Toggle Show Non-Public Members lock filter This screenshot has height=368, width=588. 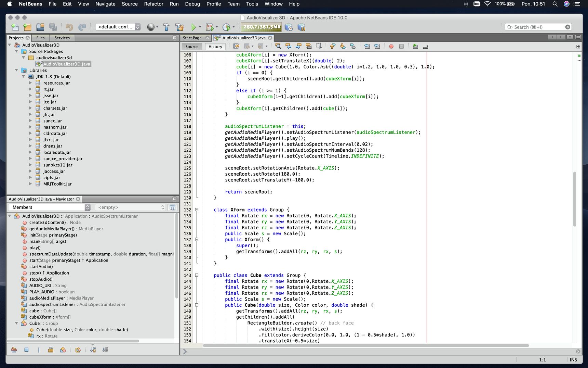click(51, 350)
